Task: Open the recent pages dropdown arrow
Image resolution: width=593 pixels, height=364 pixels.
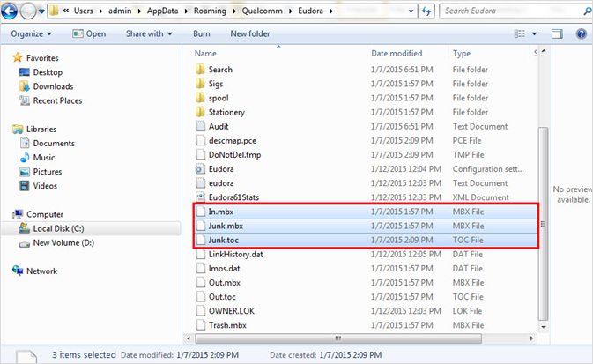Action: 41,11
